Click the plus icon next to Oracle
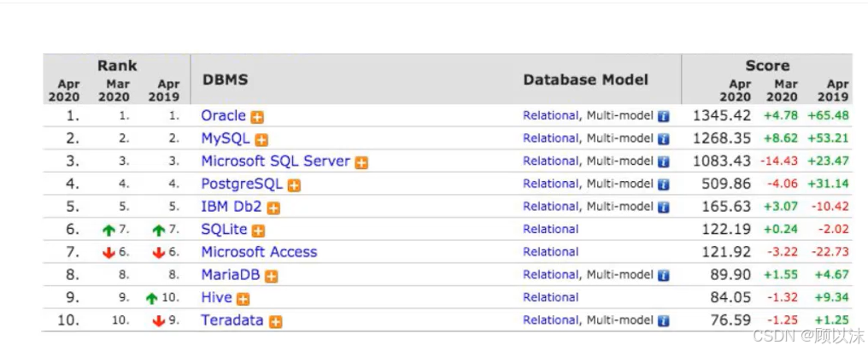The width and height of the screenshot is (868, 351). 257,117
